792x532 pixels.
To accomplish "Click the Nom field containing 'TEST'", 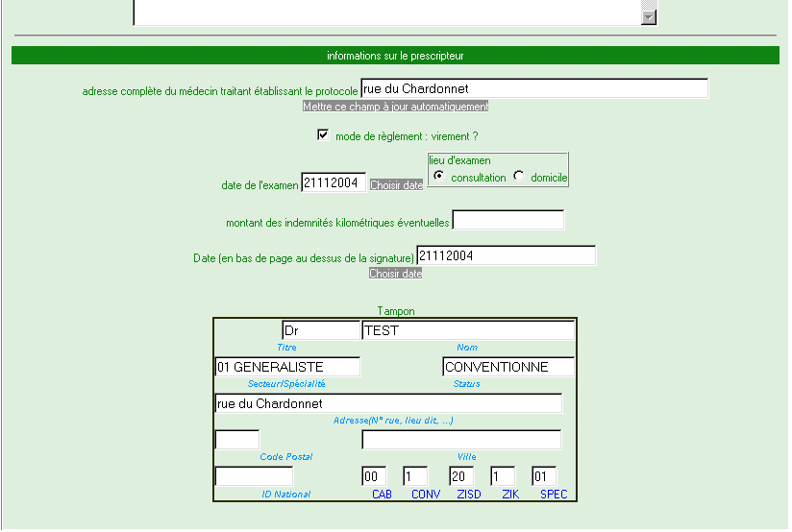I will pos(468,331).
